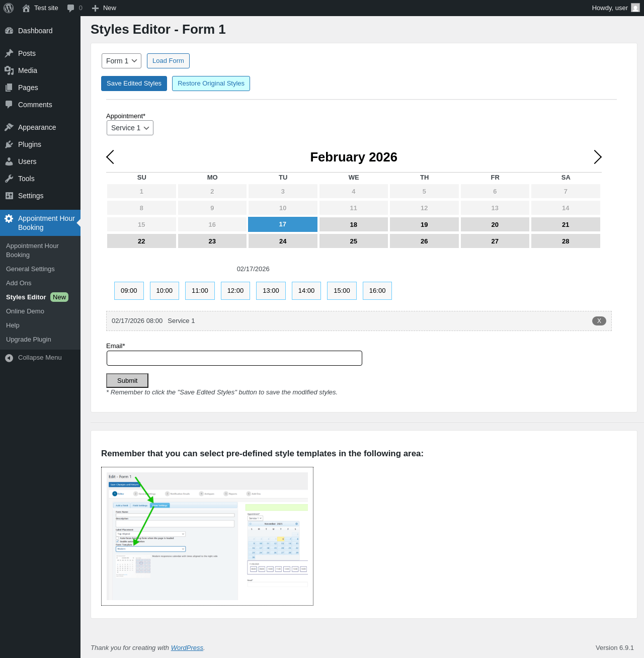Click the Collapse Menu arrow icon
Image resolution: width=644 pixels, height=658 pixels.
tap(9, 358)
